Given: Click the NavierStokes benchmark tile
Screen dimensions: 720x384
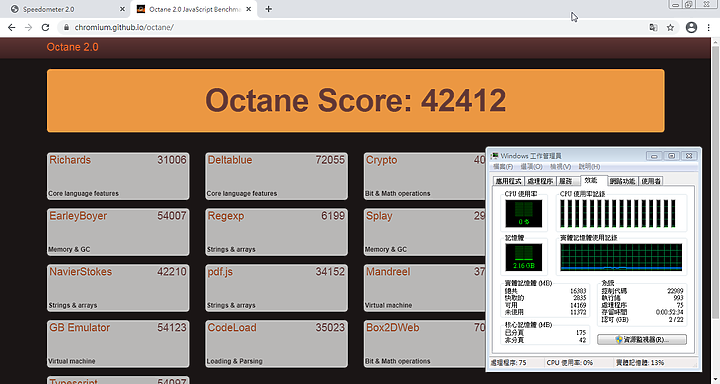Looking at the screenshot, I should pyautogui.click(x=118, y=288).
